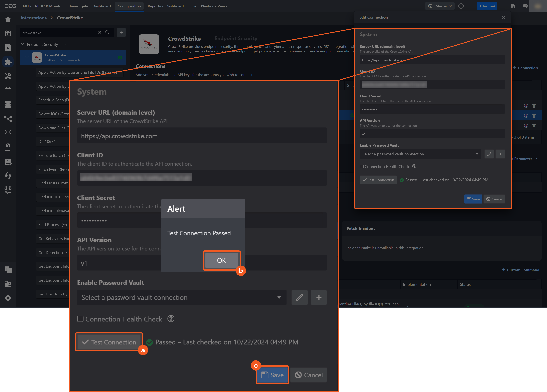Switch to Investigation Dashboard tab

pyautogui.click(x=90, y=6)
